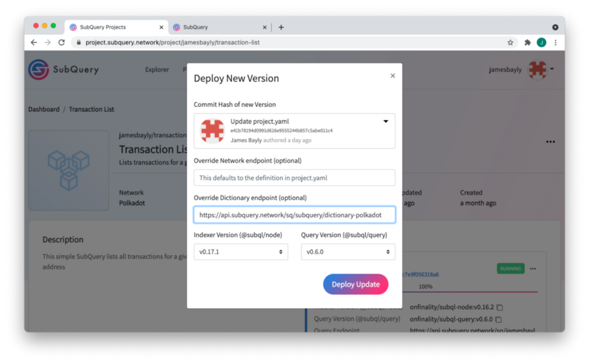Bookmark page with the star icon

pos(510,42)
